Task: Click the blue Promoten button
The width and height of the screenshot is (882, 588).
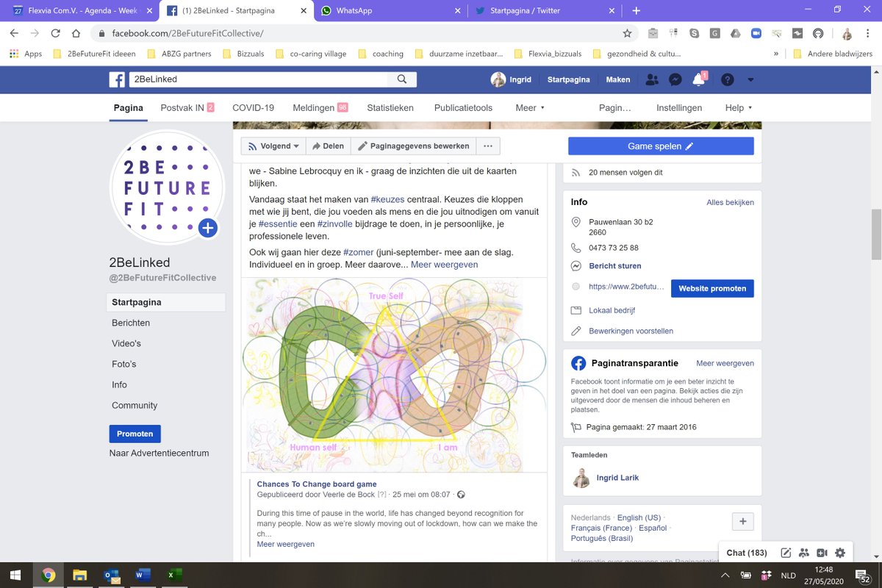Action: click(x=135, y=434)
